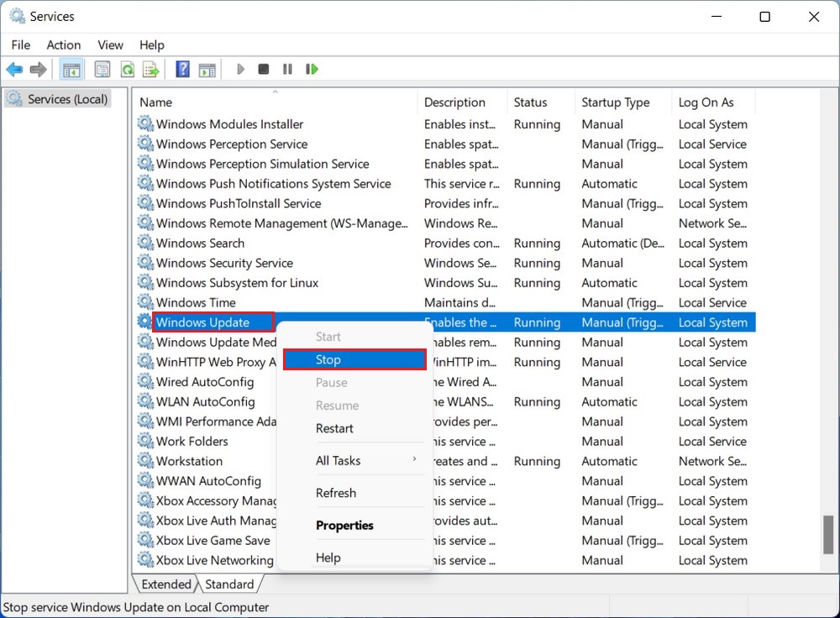Viewport: 840px width, 618px height.
Task: Sort by the Startup Type column header
Action: coord(622,102)
